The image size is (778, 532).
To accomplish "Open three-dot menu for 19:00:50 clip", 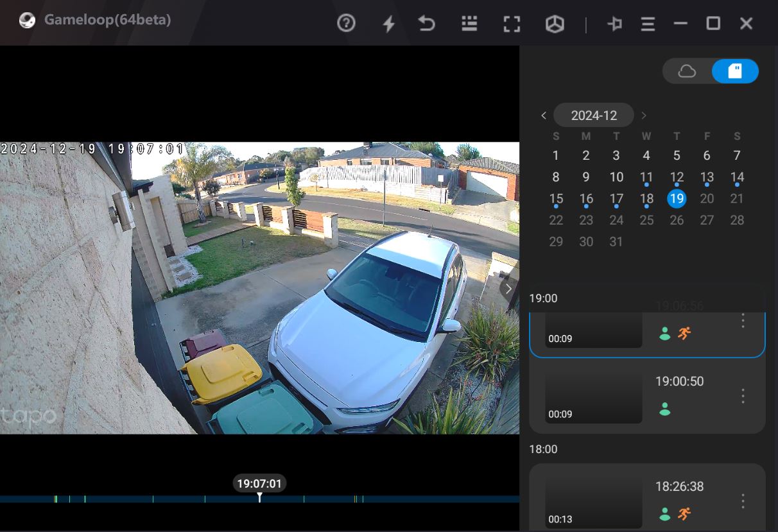I will click(x=743, y=395).
